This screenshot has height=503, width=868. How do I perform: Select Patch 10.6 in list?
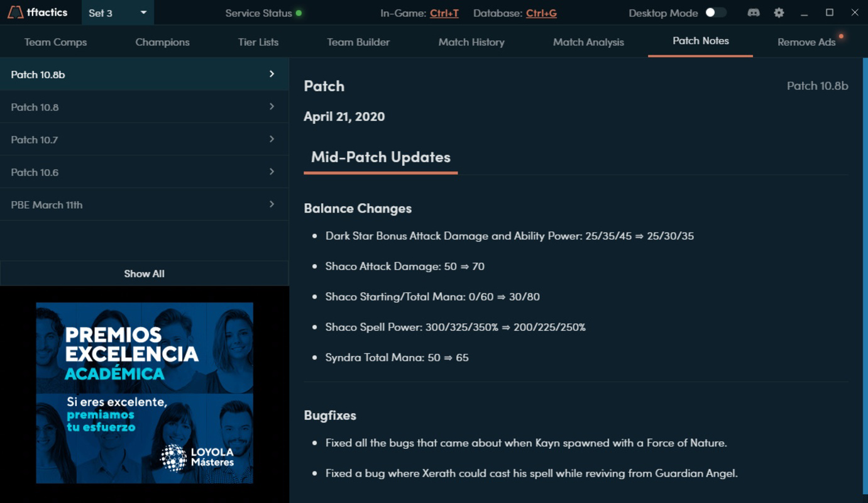(144, 172)
